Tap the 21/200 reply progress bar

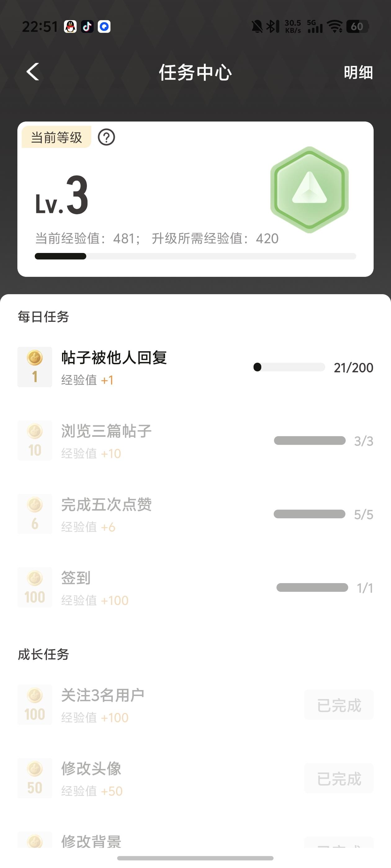tap(289, 367)
